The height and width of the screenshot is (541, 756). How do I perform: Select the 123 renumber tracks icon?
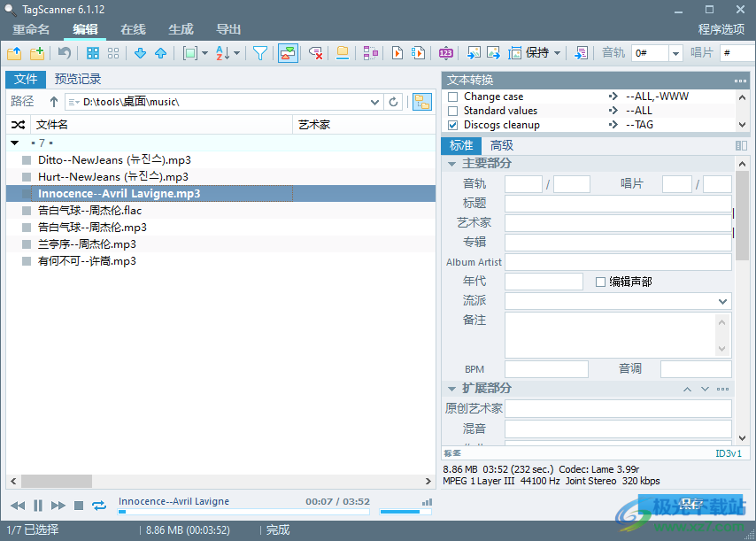coord(445,52)
